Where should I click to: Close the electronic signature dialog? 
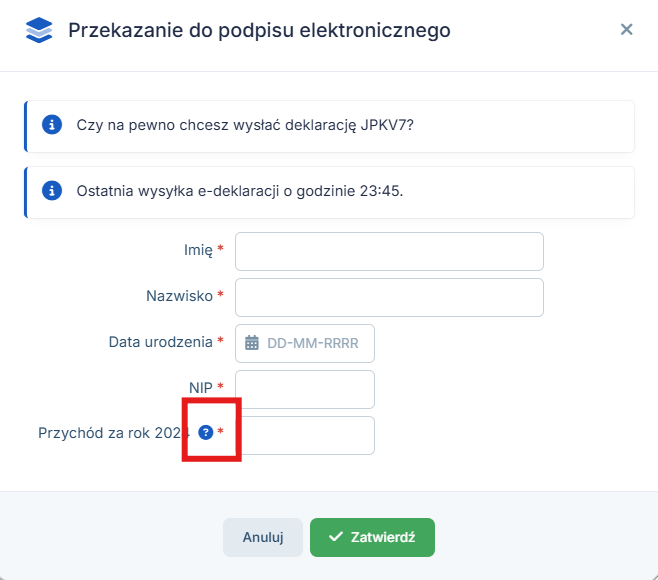(627, 30)
